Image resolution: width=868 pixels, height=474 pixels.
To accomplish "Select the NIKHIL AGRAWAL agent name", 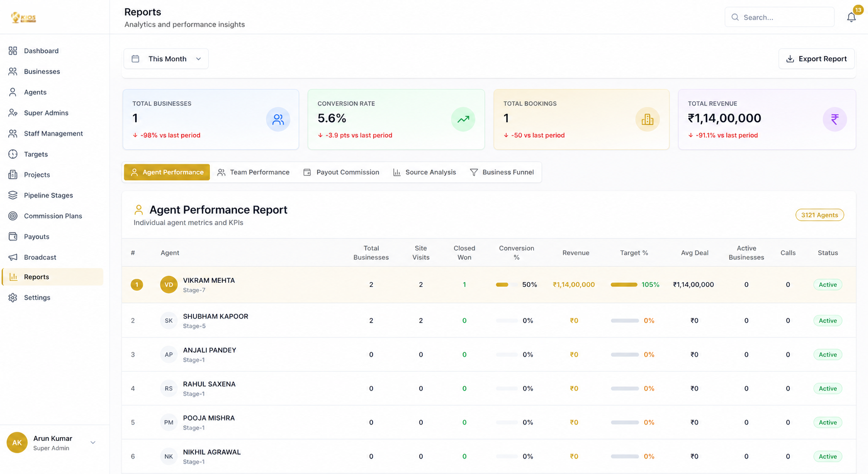I will point(212,452).
